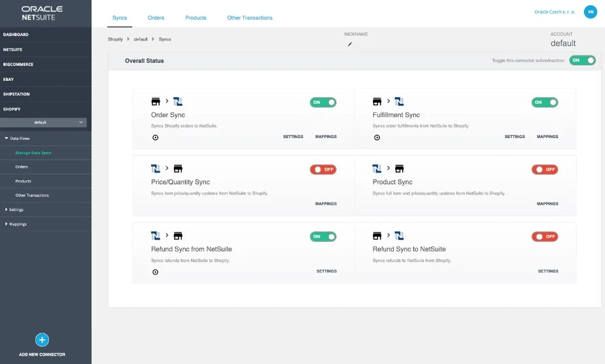Viewport: 605px width, 364px height.
Task: Switch to the Syncs tab
Action: 120,18
